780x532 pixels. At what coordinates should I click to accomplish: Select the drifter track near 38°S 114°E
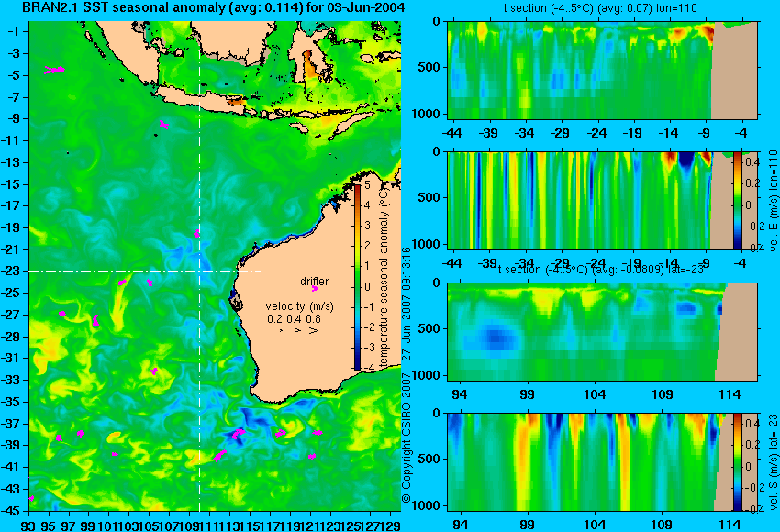239,434
